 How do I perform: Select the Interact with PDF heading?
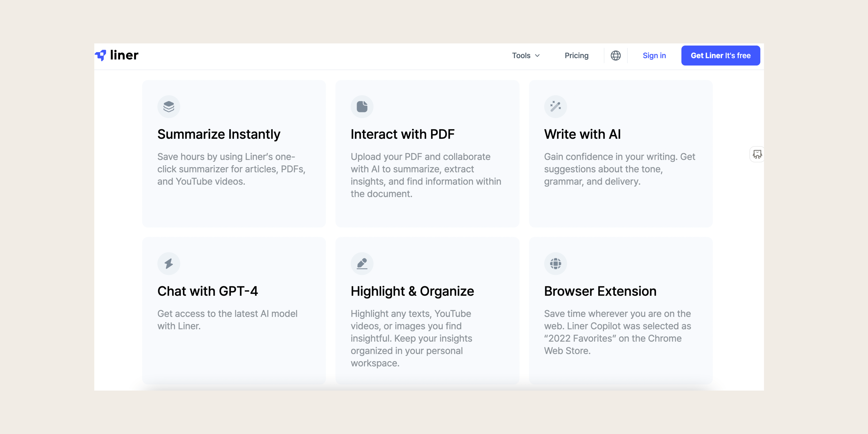point(402,134)
